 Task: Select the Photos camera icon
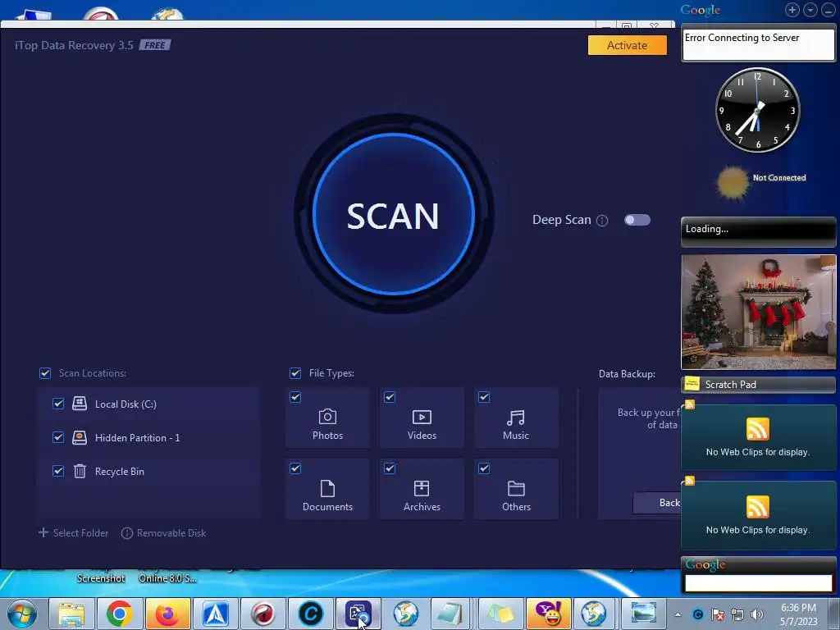pyautogui.click(x=327, y=417)
